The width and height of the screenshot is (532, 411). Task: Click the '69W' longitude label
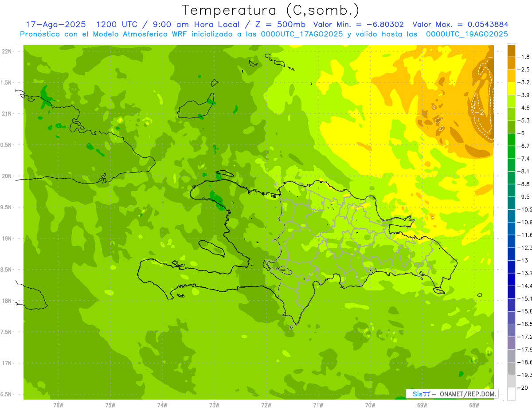tap(422, 405)
